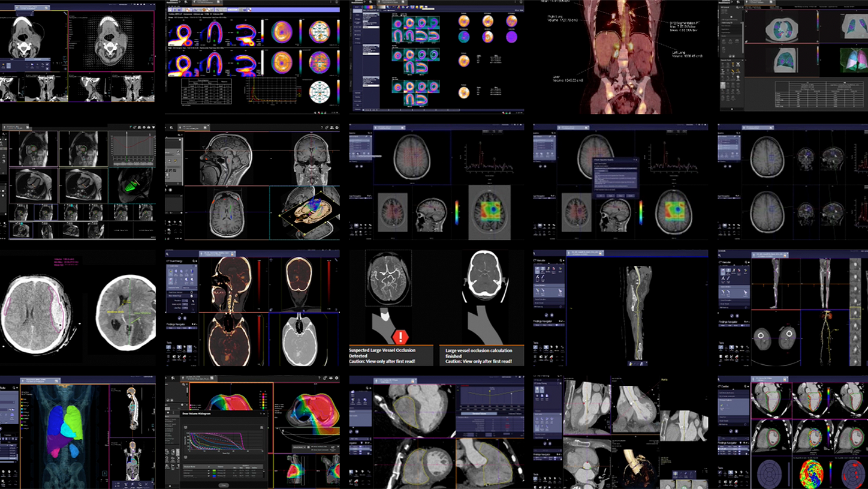
Task: Click the magnifier search icon in the CT Vascular panel
Action: tap(560, 260)
